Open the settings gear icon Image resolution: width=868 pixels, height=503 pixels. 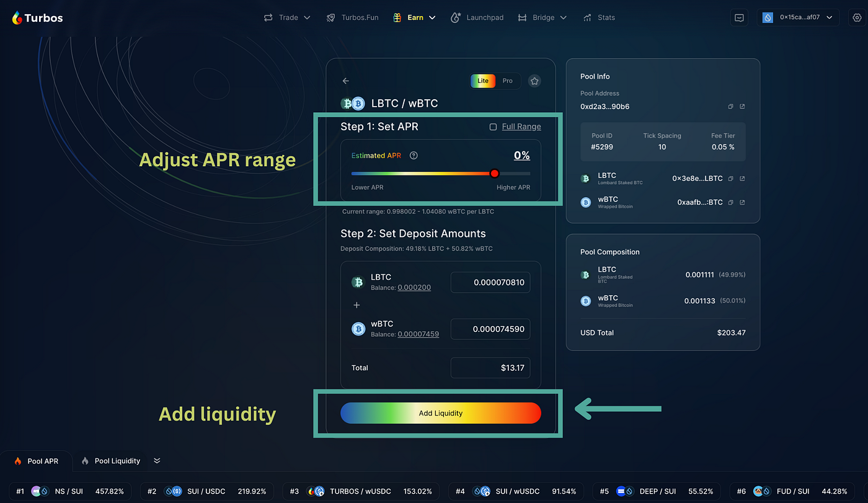856,17
